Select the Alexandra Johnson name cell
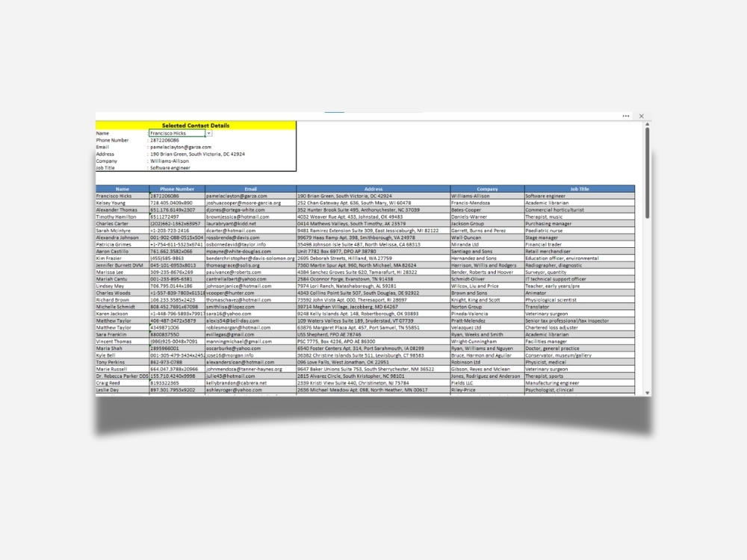 click(123, 237)
